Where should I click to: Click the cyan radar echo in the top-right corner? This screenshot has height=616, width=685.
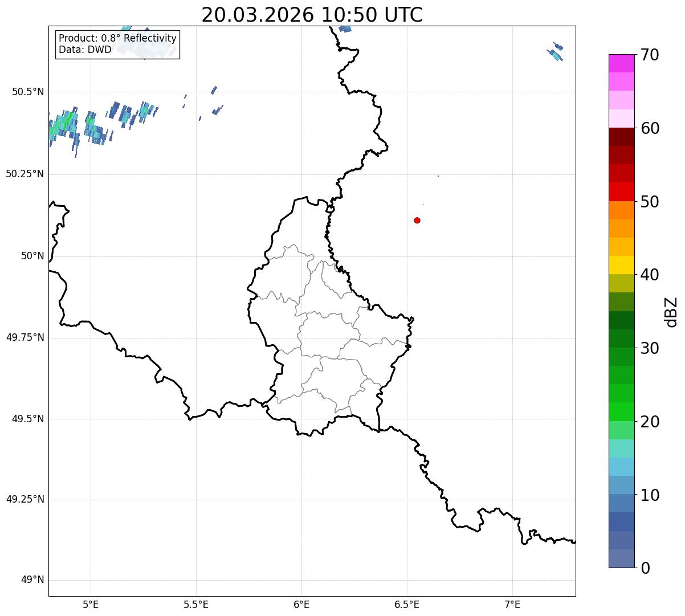pos(556,55)
